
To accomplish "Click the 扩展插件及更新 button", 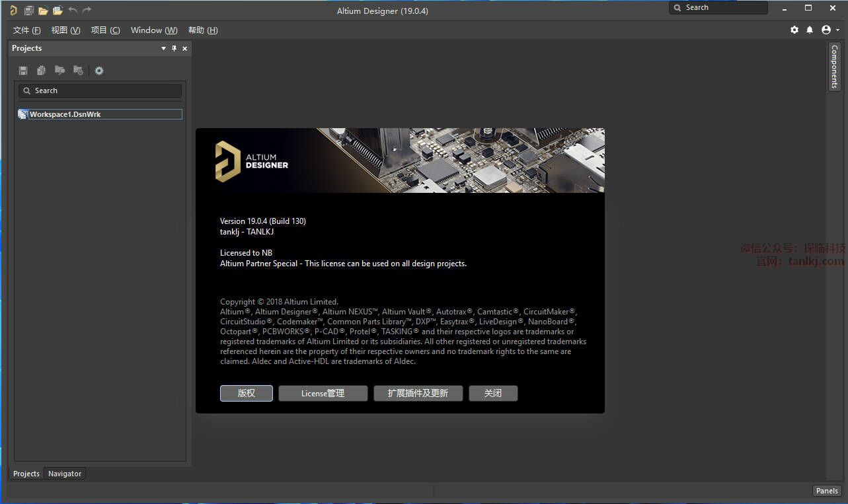I will (x=418, y=393).
